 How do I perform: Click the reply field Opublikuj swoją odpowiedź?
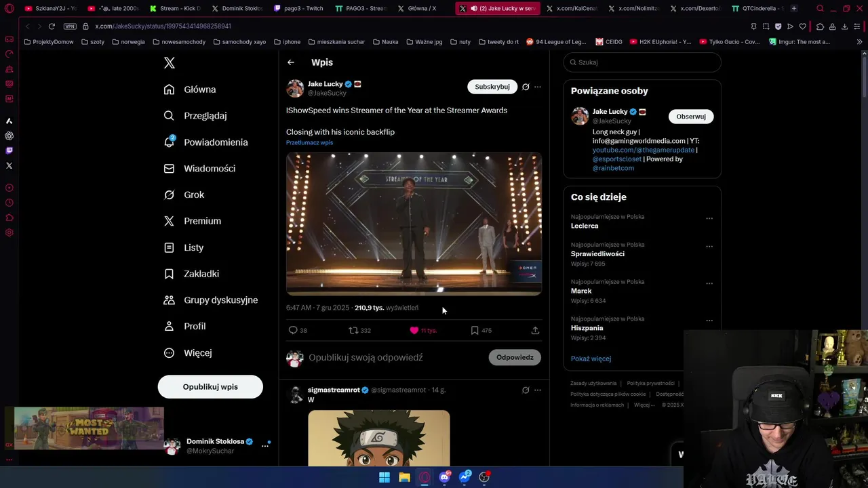366,357
